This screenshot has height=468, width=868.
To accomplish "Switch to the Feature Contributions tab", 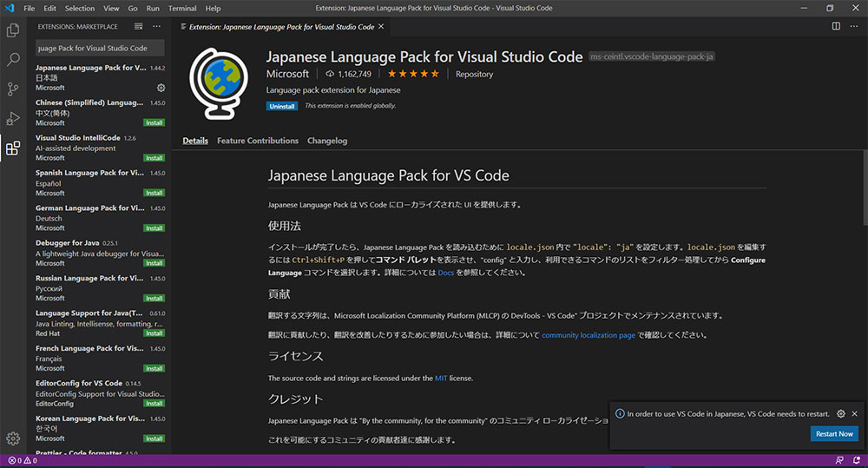I will pos(257,141).
